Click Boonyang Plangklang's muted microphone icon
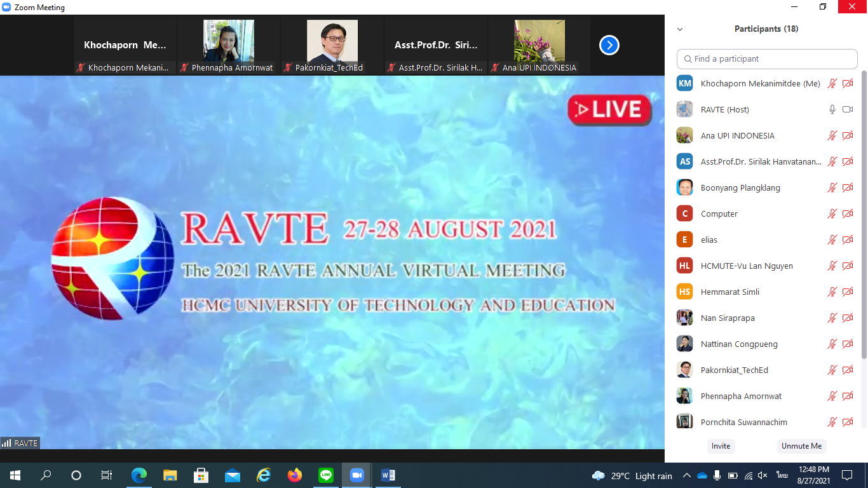Viewport: 868px width, 488px height. click(832, 187)
